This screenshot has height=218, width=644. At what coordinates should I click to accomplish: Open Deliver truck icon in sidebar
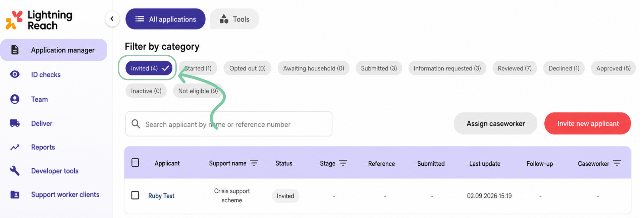[x=15, y=123]
